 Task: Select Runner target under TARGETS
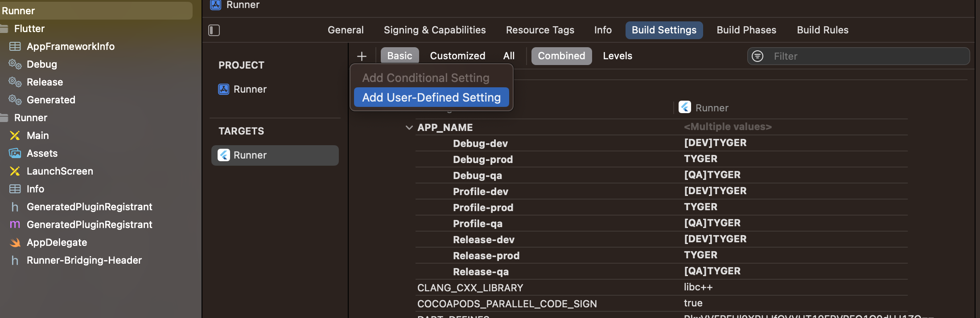275,155
